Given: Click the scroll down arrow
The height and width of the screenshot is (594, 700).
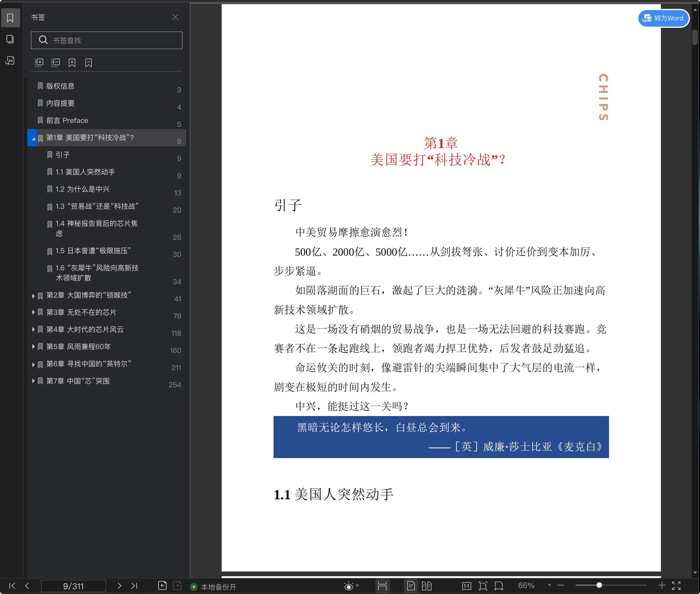Looking at the screenshot, I should (x=695, y=572).
